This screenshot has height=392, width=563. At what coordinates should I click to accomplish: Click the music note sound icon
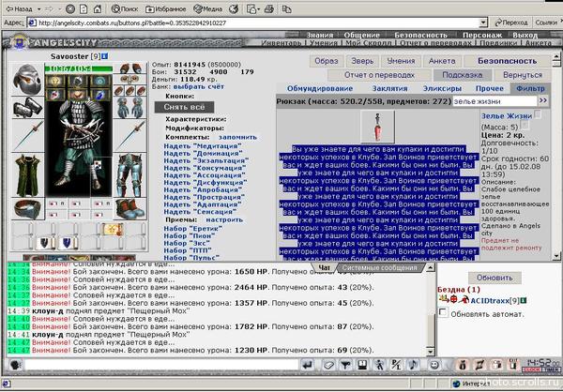[x=413, y=366]
